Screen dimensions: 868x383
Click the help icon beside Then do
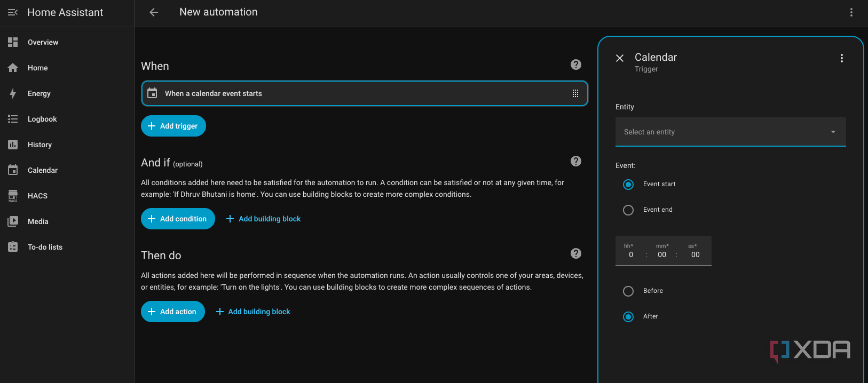coord(575,253)
